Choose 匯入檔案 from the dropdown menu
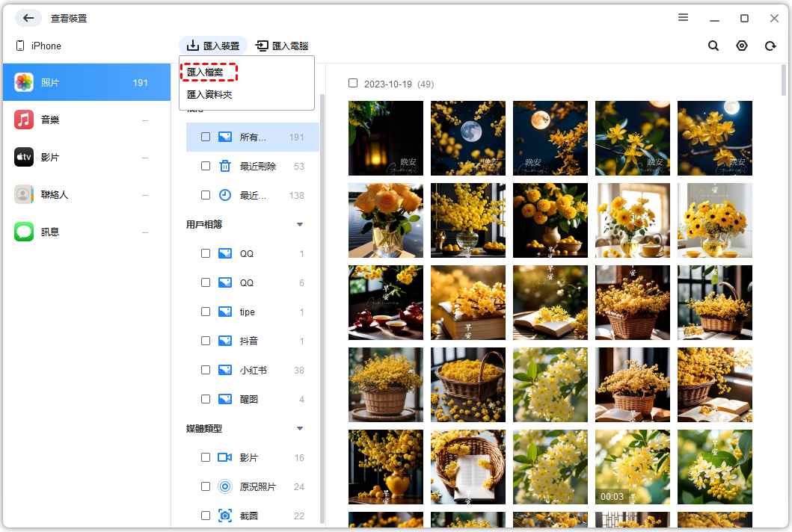Viewport: 792px width, 532px height. click(x=205, y=72)
